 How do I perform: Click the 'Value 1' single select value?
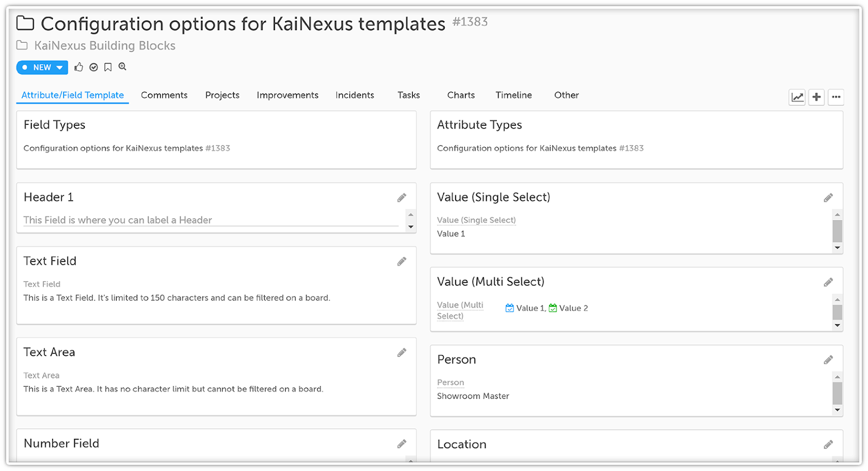[x=451, y=234]
